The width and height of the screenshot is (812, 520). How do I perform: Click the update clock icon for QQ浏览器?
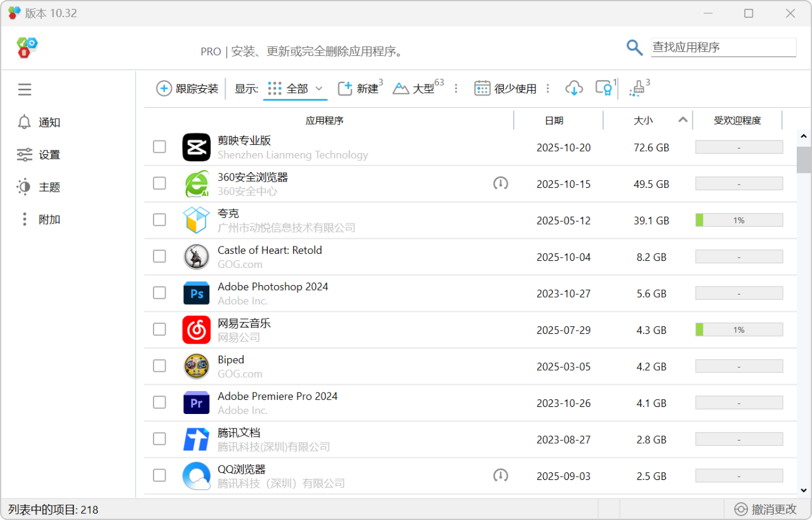pyautogui.click(x=501, y=475)
